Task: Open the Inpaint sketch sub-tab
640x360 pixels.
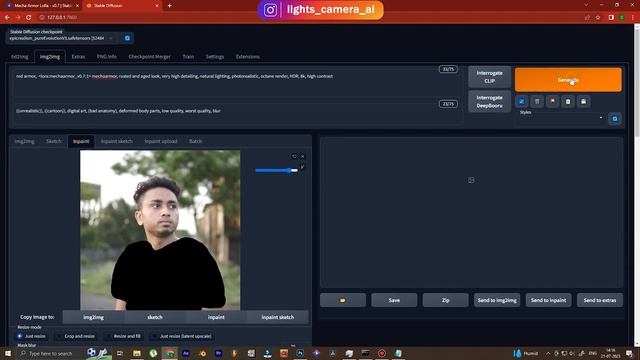Action: point(117,141)
